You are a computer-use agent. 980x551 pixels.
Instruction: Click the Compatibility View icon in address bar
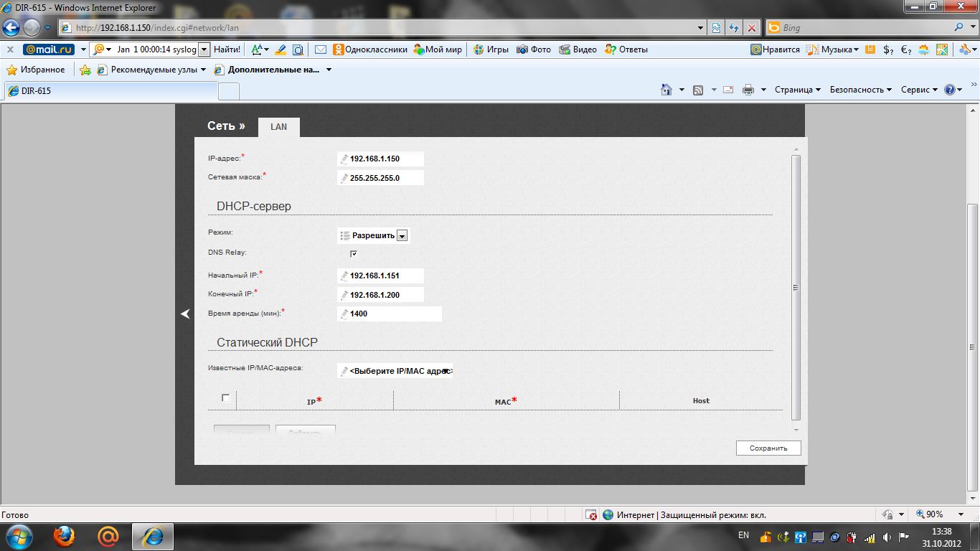[x=716, y=28]
